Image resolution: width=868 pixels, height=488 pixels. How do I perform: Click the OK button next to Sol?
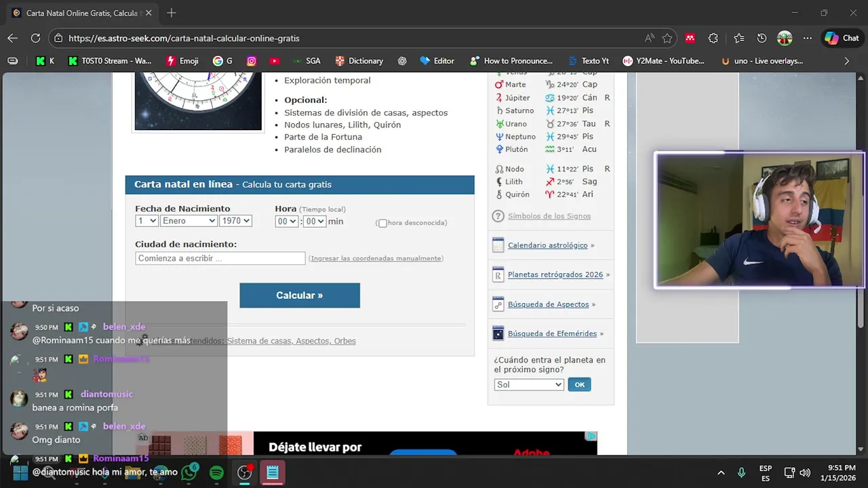[580, 384]
